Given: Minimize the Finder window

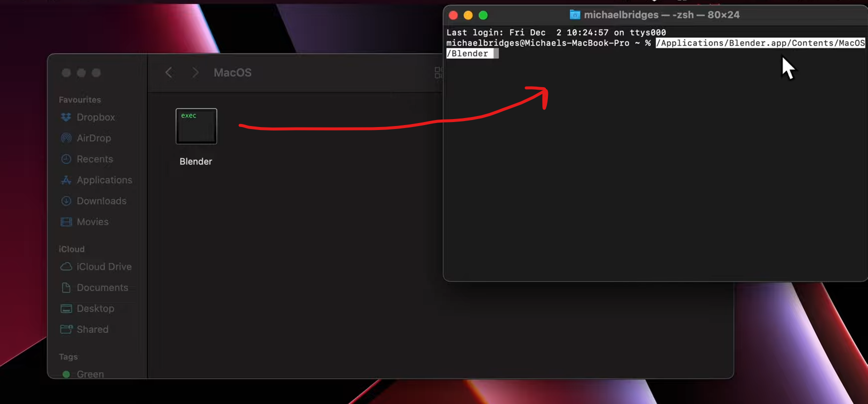Looking at the screenshot, I should pos(81,73).
